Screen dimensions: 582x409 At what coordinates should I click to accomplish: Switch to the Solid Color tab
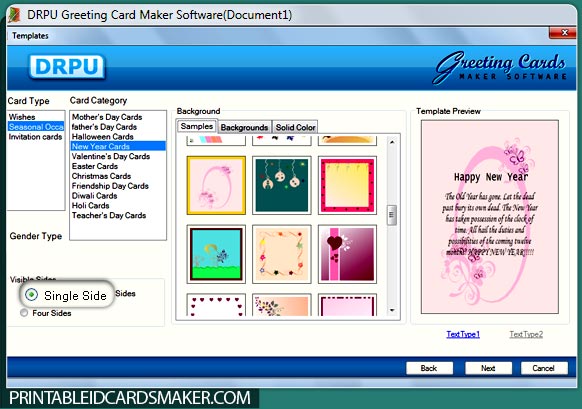(295, 127)
